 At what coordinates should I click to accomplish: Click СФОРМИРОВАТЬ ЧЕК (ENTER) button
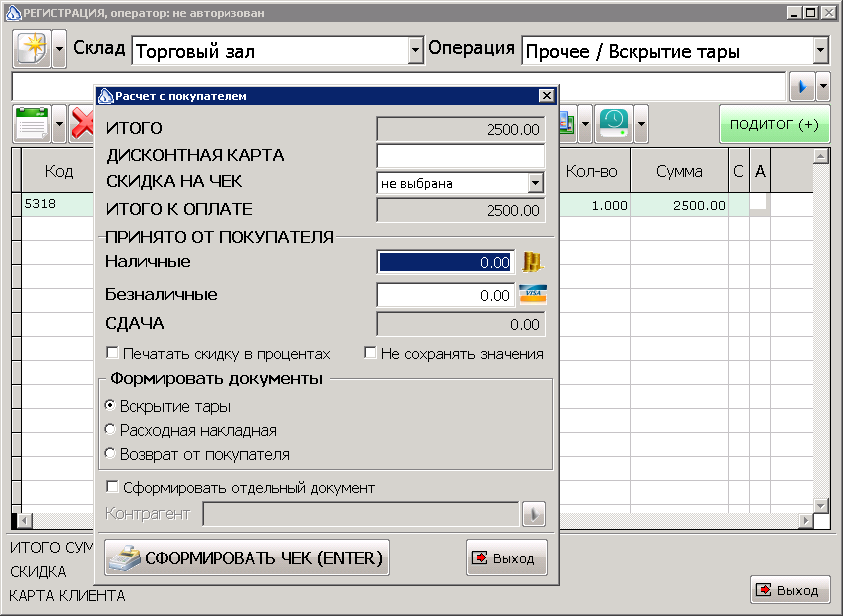[247, 558]
